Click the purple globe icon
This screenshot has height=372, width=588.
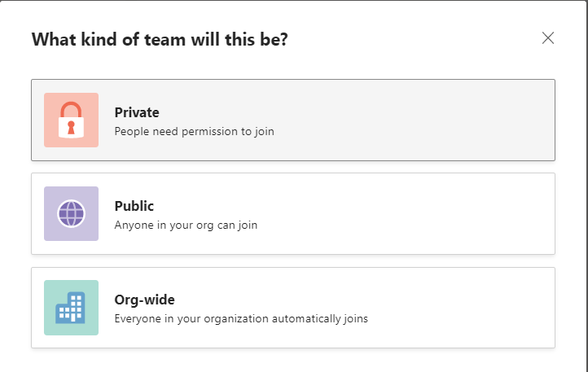71,214
